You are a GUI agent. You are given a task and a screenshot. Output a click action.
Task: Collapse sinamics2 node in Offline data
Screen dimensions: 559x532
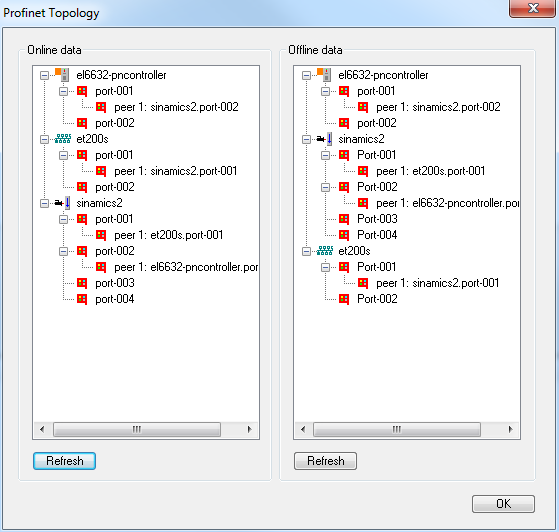(x=307, y=139)
